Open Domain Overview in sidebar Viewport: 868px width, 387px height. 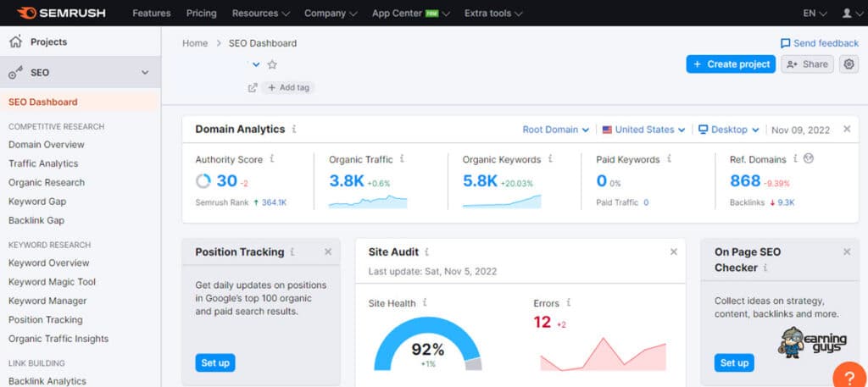[x=47, y=144]
